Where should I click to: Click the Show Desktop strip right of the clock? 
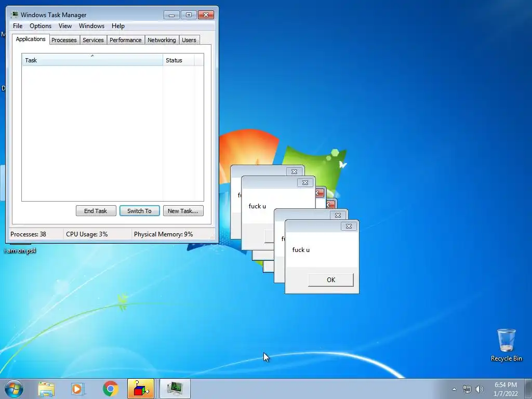528,389
